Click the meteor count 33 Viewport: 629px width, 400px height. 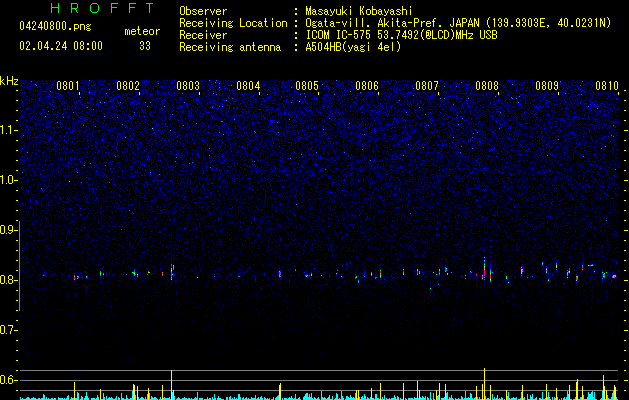pyautogui.click(x=145, y=46)
